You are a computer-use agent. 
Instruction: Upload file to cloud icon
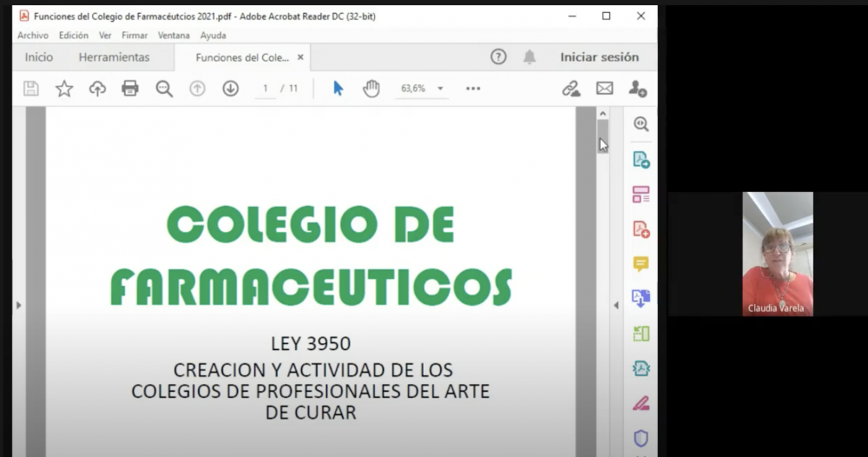click(x=97, y=89)
